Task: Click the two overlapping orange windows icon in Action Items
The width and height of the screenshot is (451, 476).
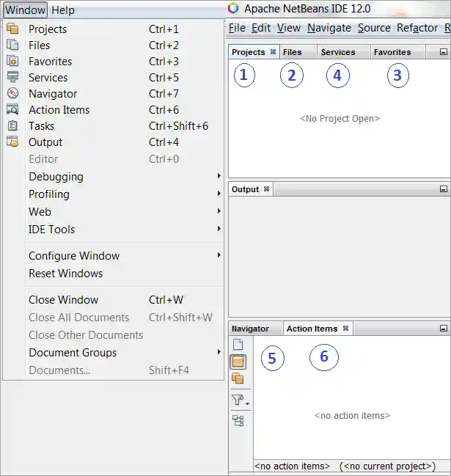Action: (x=238, y=378)
